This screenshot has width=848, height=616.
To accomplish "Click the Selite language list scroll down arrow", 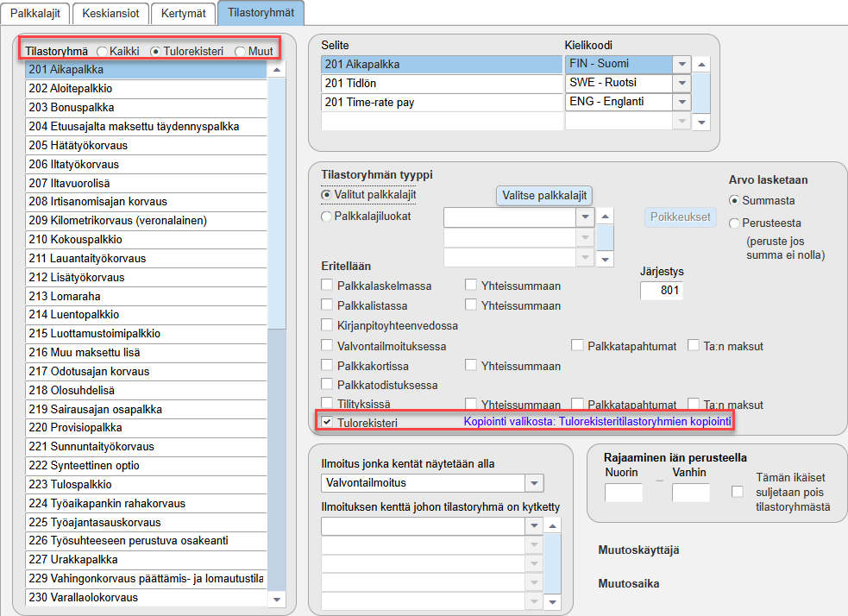I will click(701, 123).
